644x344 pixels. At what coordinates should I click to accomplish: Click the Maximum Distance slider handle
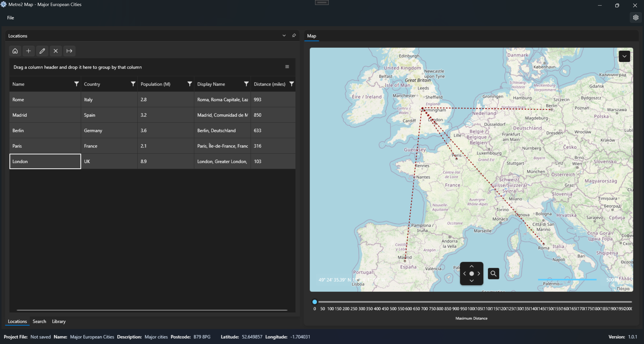click(314, 302)
